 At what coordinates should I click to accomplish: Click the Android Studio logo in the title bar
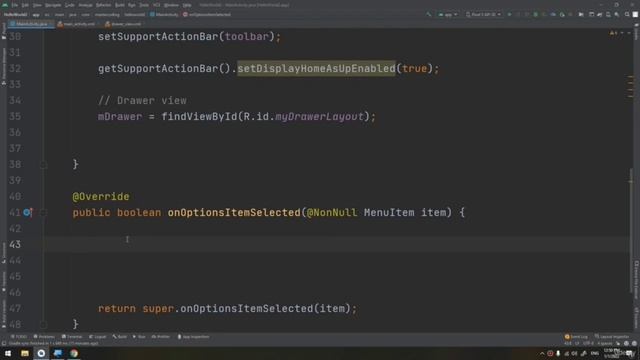click(5, 5)
